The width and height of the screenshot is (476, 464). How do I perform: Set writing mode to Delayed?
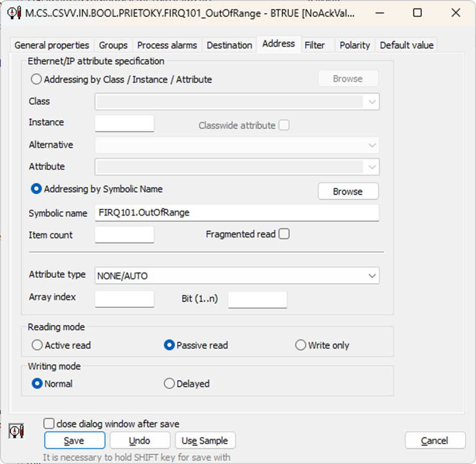[x=169, y=384]
